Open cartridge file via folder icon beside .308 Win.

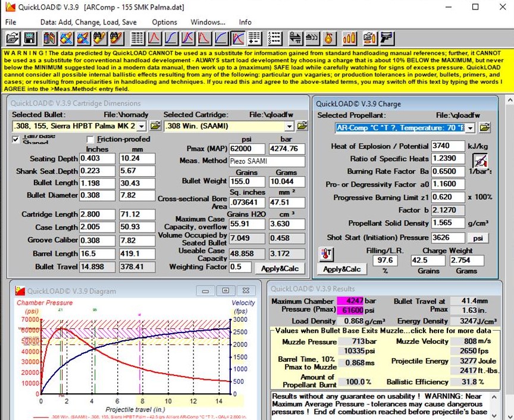[x=302, y=126]
